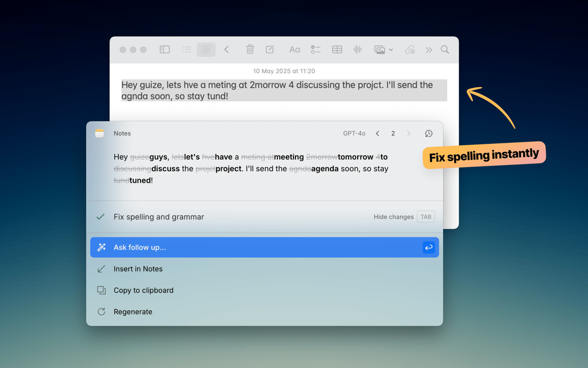The height and width of the screenshot is (368, 588).
Task: Choose Insert in Notes
Action: coord(138,269)
